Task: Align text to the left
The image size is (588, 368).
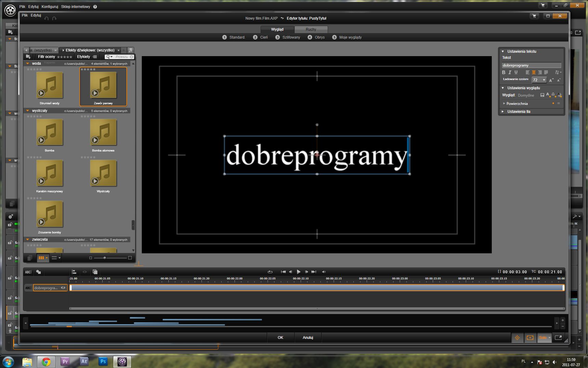Action: 527,72
